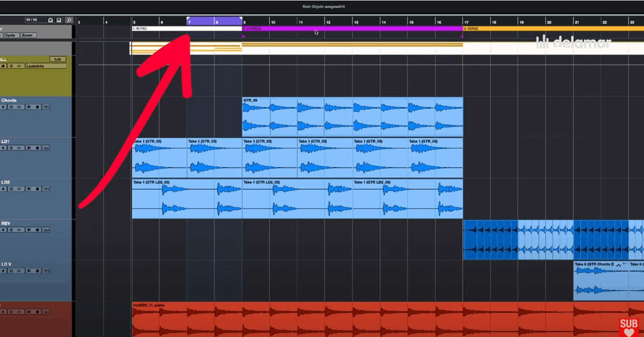Click the Zoom button
644x337 pixels.
point(28,35)
